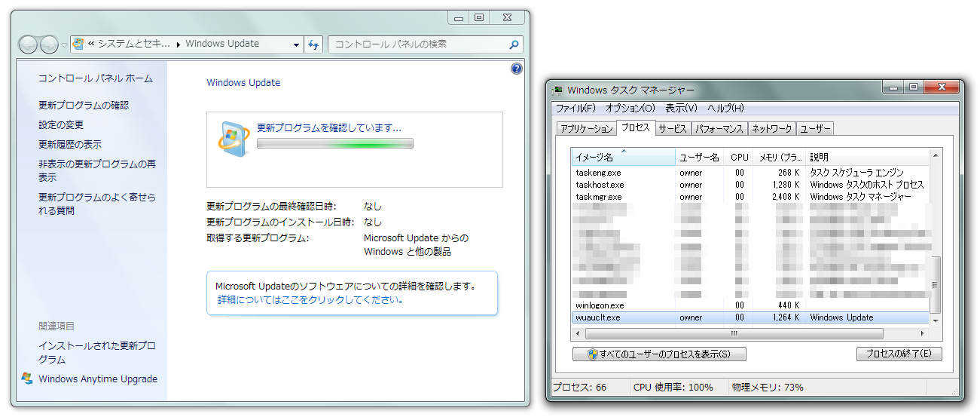Click Windows Update description of wuauclt.exe
The image size is (980, 420).
(841, 317)
